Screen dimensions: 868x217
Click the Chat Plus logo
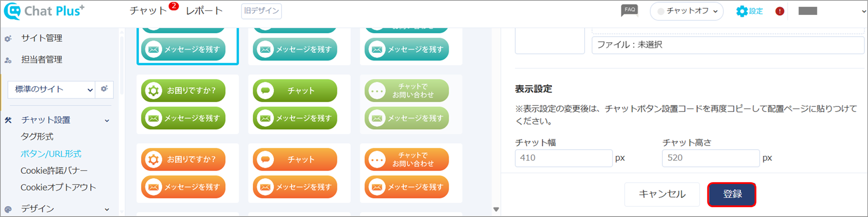[45, 11]
